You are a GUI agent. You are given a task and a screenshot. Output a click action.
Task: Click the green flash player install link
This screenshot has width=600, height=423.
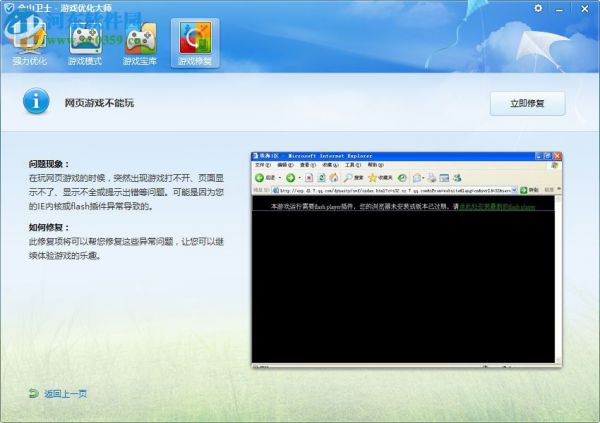coord(497,207)
